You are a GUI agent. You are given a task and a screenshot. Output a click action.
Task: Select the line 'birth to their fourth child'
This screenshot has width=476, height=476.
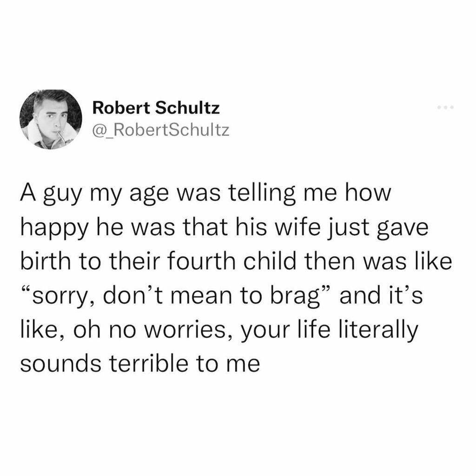tap(236, 262)
